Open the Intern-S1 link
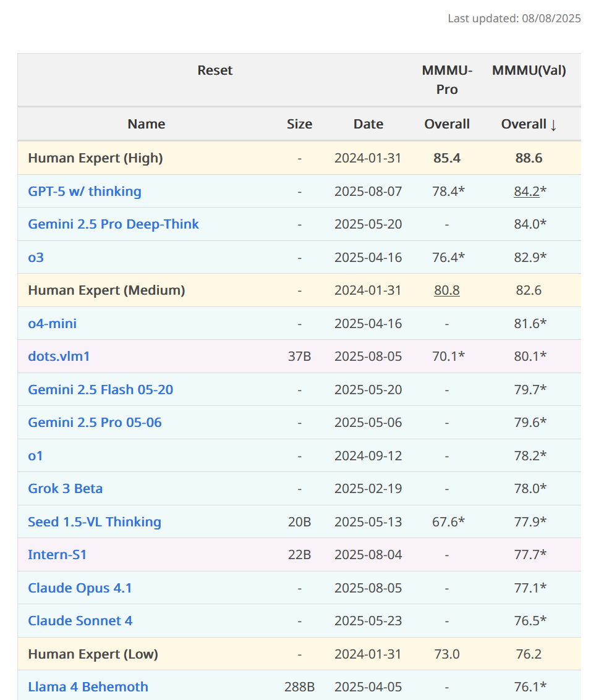Image resolution: width=591 pixels, height=700 pixels. click(57, 554)
